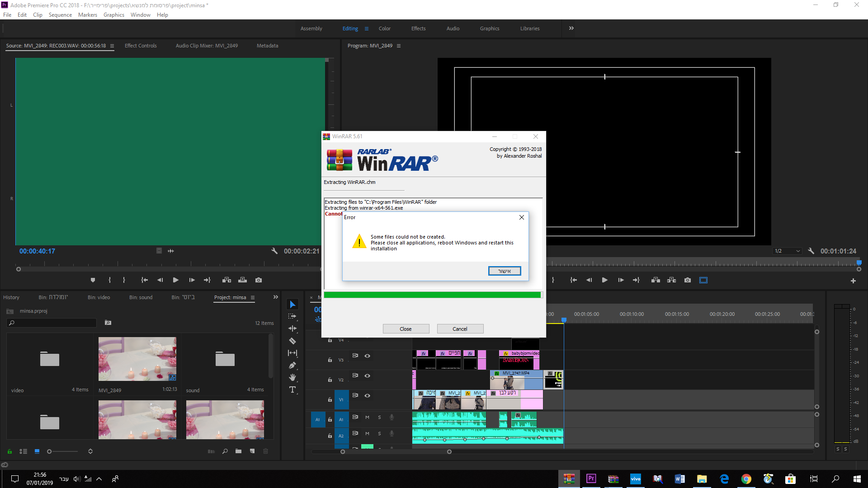Click Cancel in WinRAR installer
Viewport: 868px width, 488px height.
(x=460, y=329)
